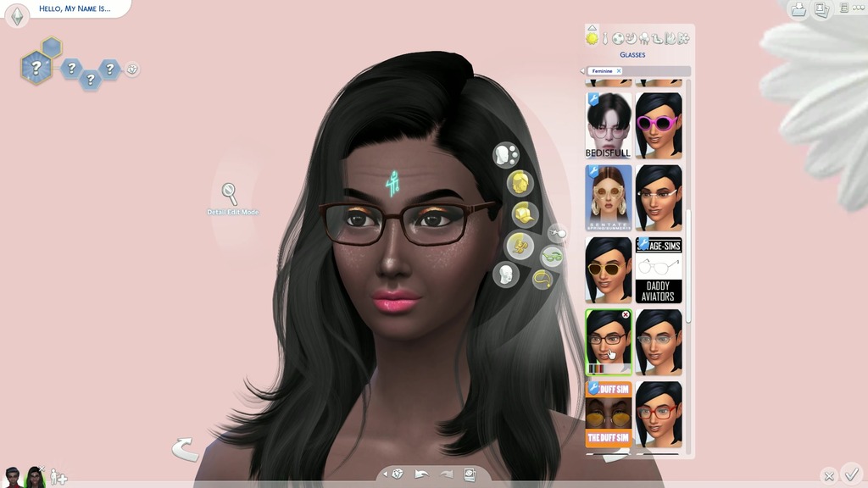This screenshot has height=488, width=868.
Task: Remove the currently selected glasses
Action: click(x=626, y=315)
